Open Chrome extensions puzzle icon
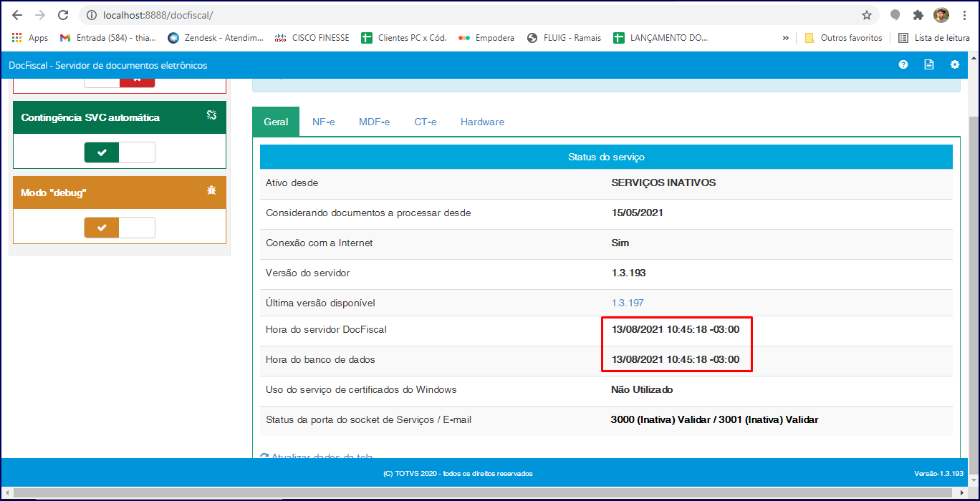Screen dimensions: 980x501 pyautogui.click(x=918, y=15)
